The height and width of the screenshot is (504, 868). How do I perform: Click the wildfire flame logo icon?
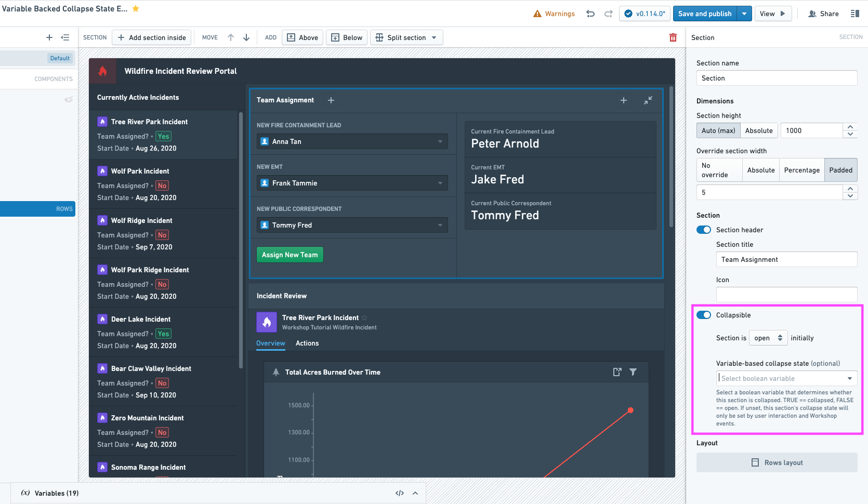click(102, 71)
